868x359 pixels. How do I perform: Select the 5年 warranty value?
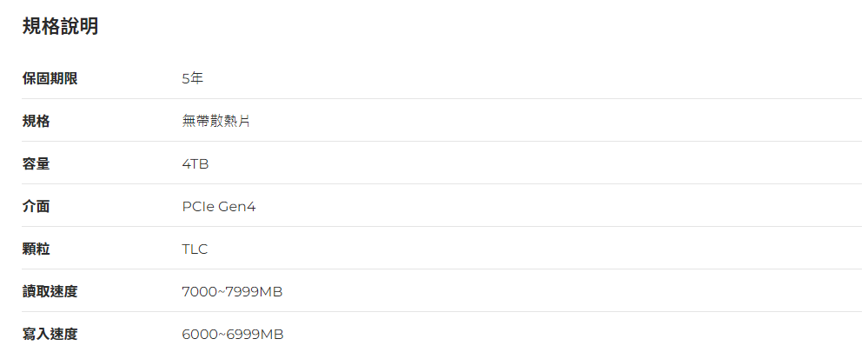point(192,78)
